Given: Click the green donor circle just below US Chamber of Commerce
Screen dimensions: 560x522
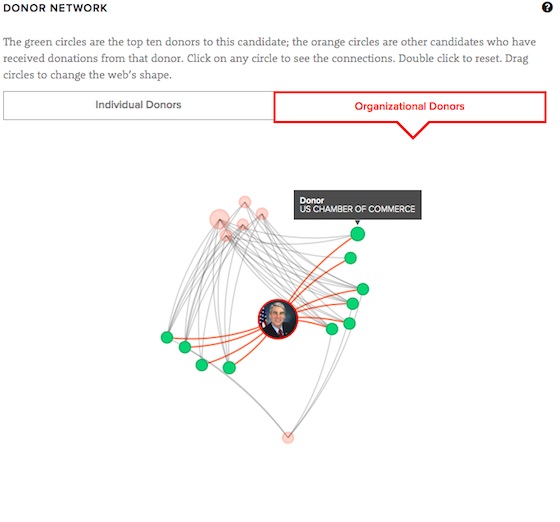Looking at the screenshot, I should pos(350,258).
